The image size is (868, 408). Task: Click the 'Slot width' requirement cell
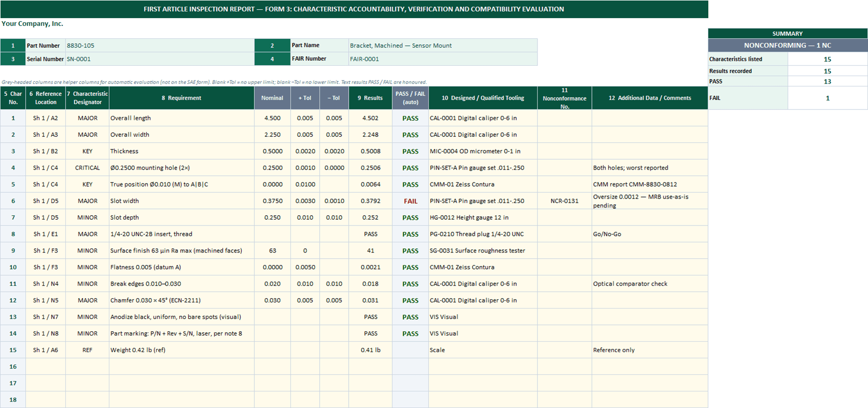[x=182, y=201]
